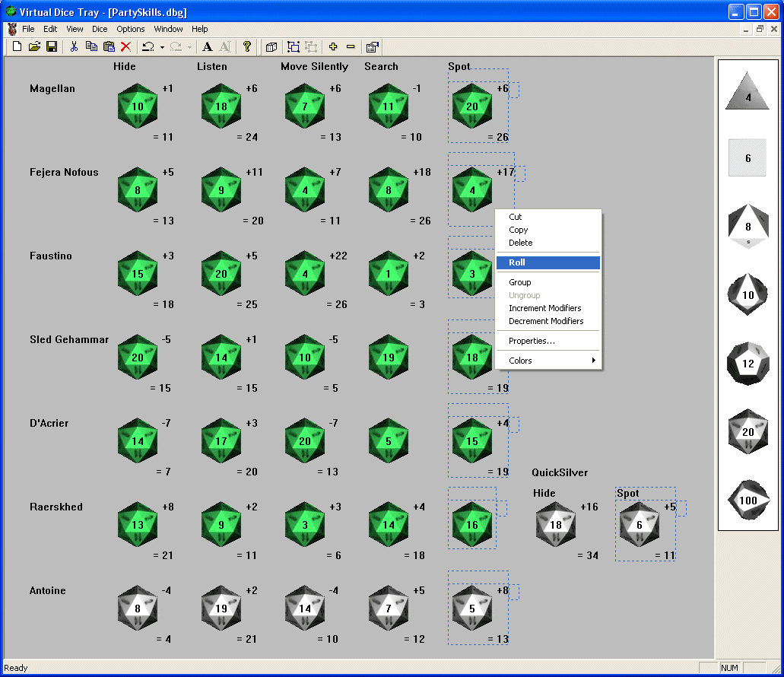Select Antoine's gray Listen die showing 19
Viewport: 784px width, 677px height.
[x=221, y=608]
